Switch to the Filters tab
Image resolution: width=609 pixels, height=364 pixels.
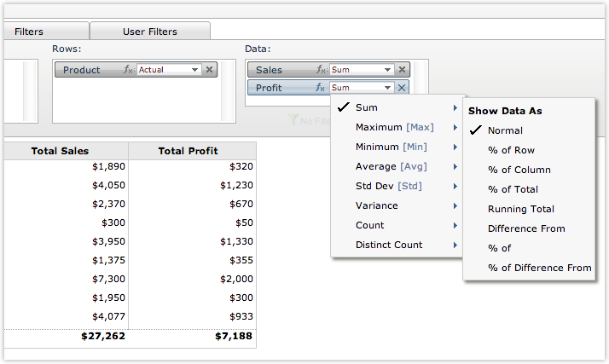coord(29,32)
